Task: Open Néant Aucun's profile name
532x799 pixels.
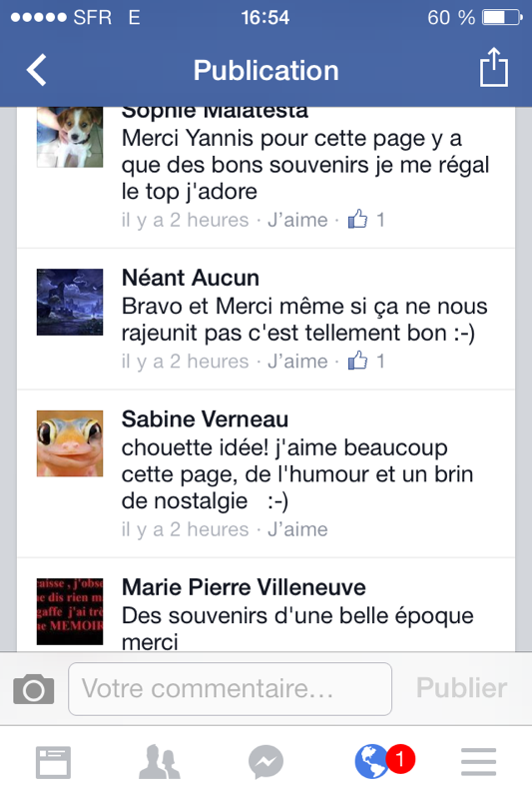Action: click(191, 279)
